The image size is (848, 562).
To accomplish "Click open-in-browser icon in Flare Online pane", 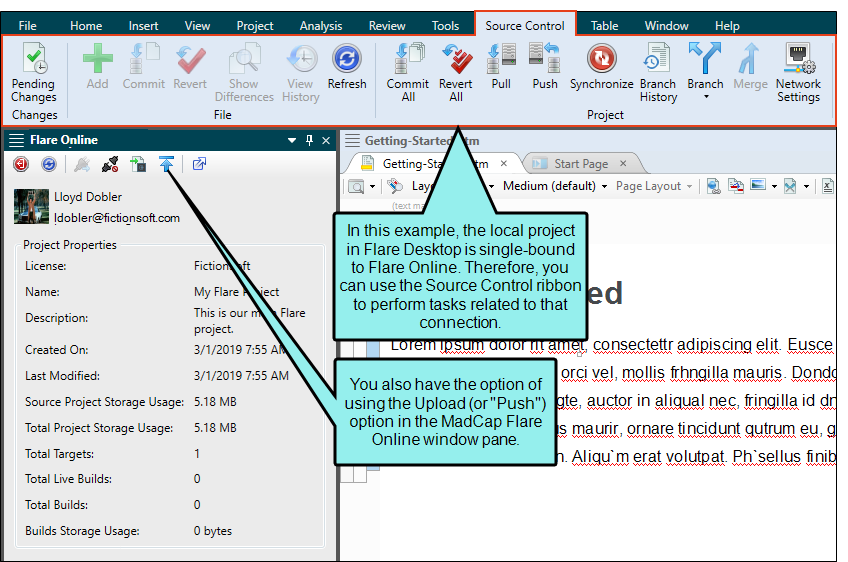I will click(199, 163).
